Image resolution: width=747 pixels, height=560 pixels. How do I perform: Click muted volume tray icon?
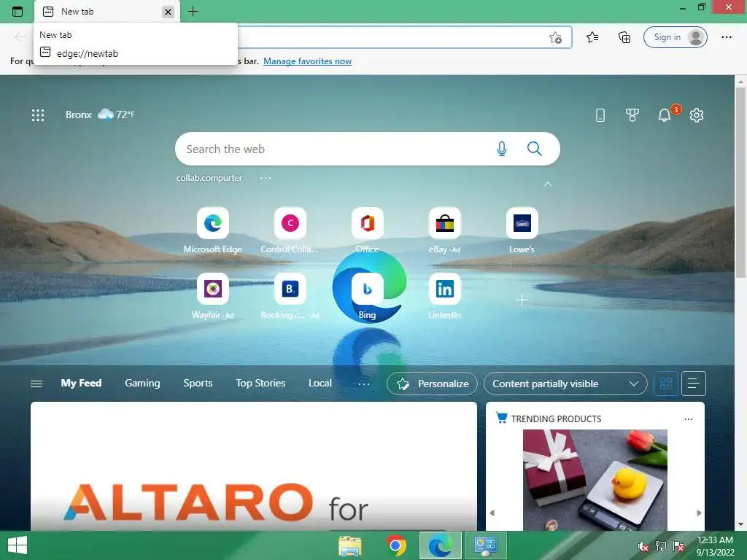coord(643,546)
